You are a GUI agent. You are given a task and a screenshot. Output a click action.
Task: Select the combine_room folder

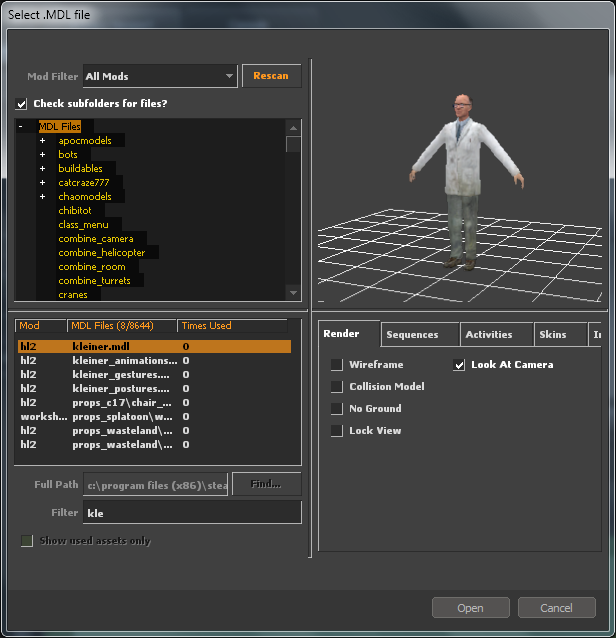point(92,267)
